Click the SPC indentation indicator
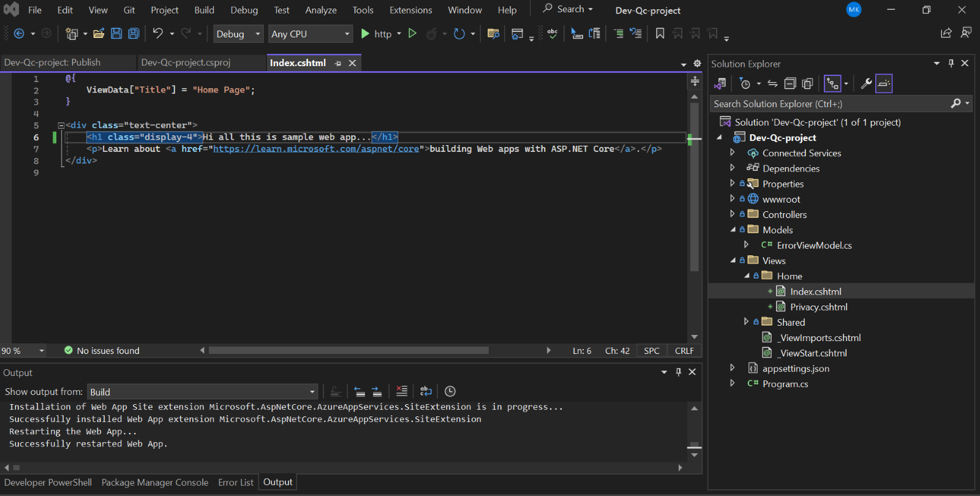 [x=652, y=351]
